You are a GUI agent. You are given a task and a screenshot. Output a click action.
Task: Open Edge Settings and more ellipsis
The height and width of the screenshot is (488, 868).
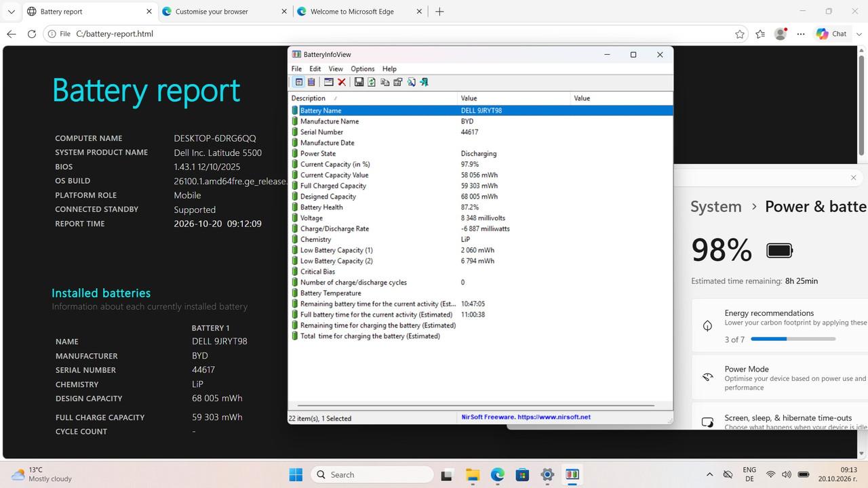(801, 34)
